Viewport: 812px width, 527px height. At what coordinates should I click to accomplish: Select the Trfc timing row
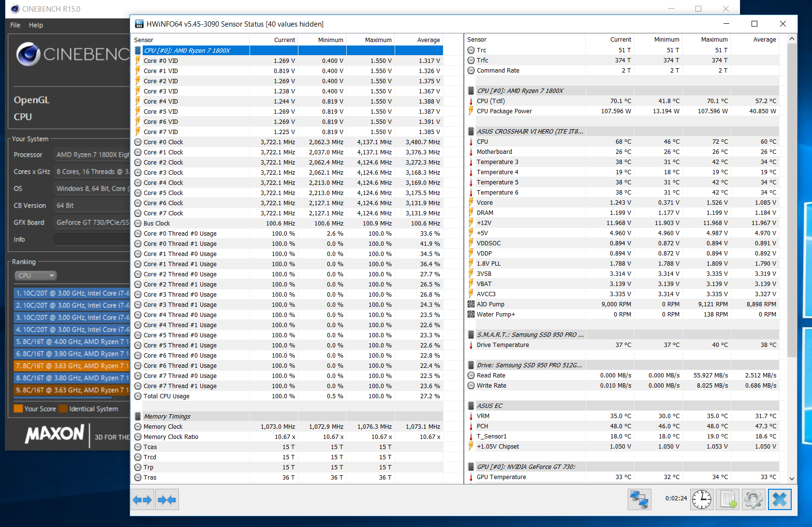point(622,60)
